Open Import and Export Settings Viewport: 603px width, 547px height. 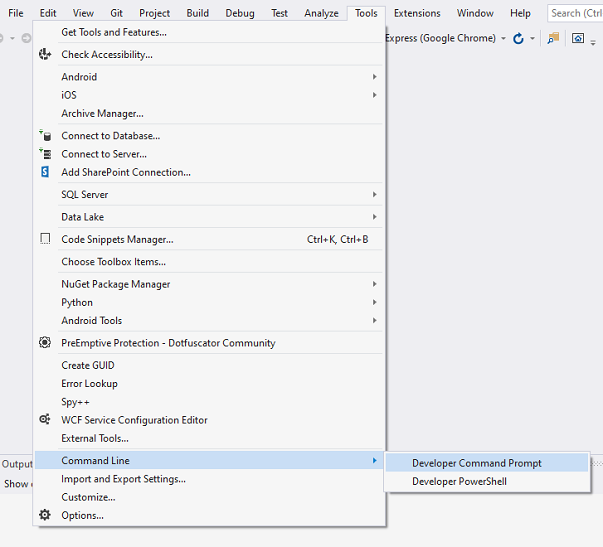210,479
